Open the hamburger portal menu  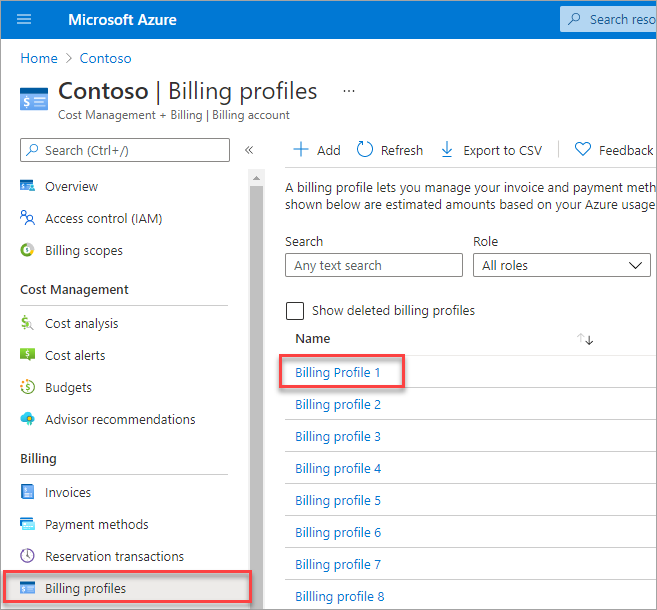[25, 19]
